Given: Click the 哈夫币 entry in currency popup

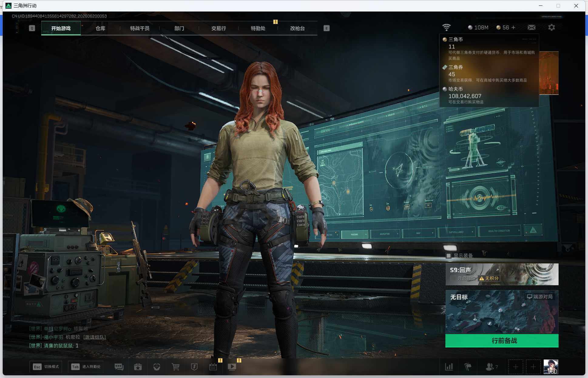Looking at the screenshot, I should pyautogui.click(x=489, y=95).
